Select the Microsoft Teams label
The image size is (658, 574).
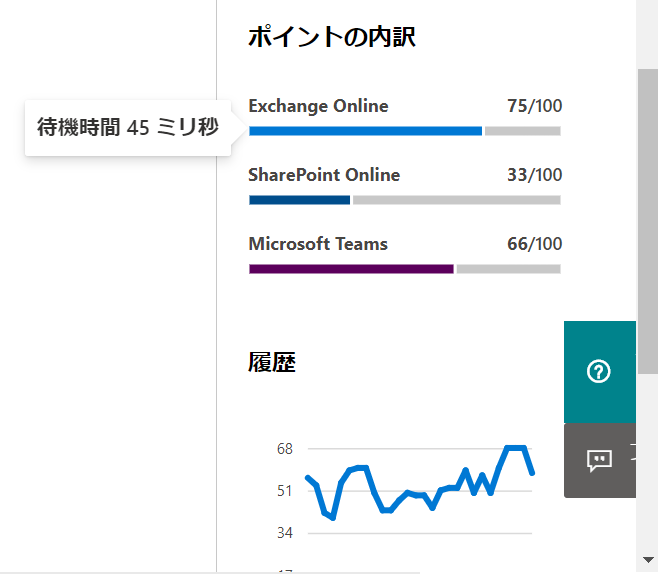[x=318, y=244]
